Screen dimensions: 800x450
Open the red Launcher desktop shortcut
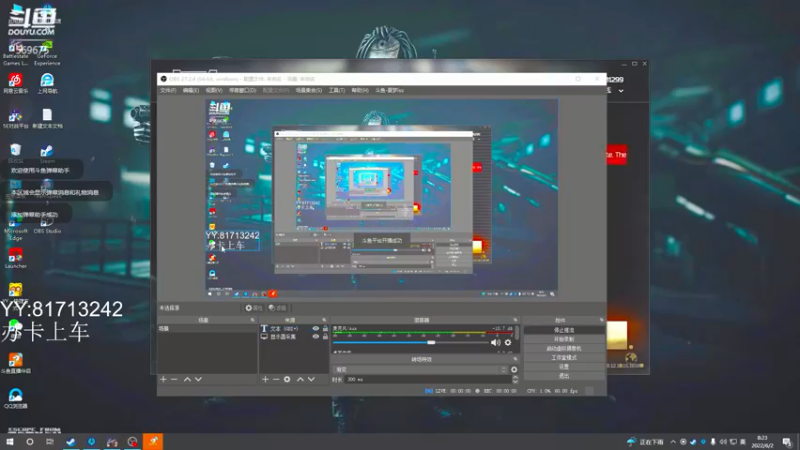[x=15, y=259]
